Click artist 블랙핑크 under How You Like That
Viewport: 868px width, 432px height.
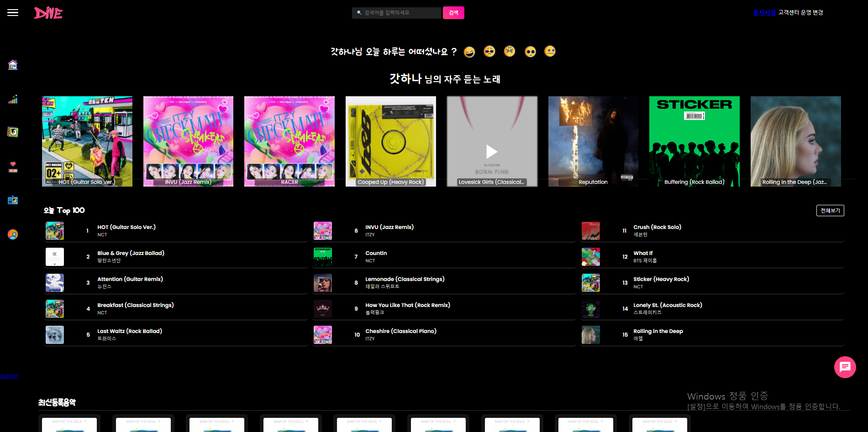point(375,312)
